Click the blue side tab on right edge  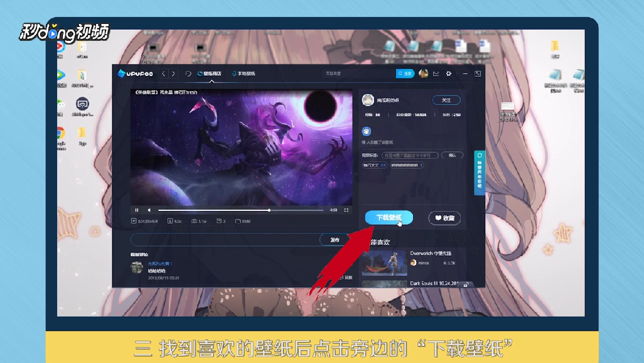point(480,172)
